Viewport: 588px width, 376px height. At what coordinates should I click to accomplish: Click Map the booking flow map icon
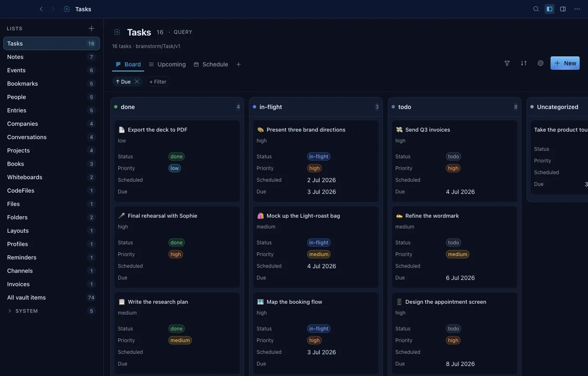point(260,302)
